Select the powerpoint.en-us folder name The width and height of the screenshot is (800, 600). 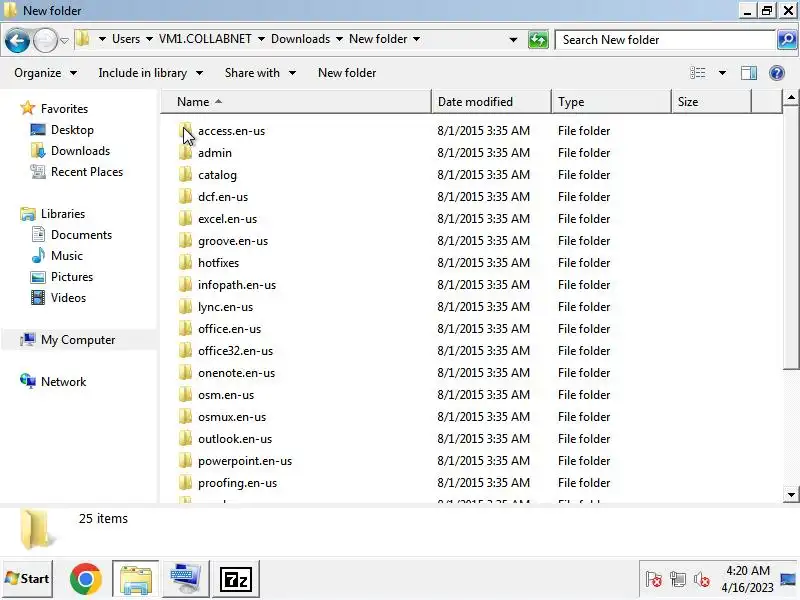pyautogui.click(x=245, y=461)
